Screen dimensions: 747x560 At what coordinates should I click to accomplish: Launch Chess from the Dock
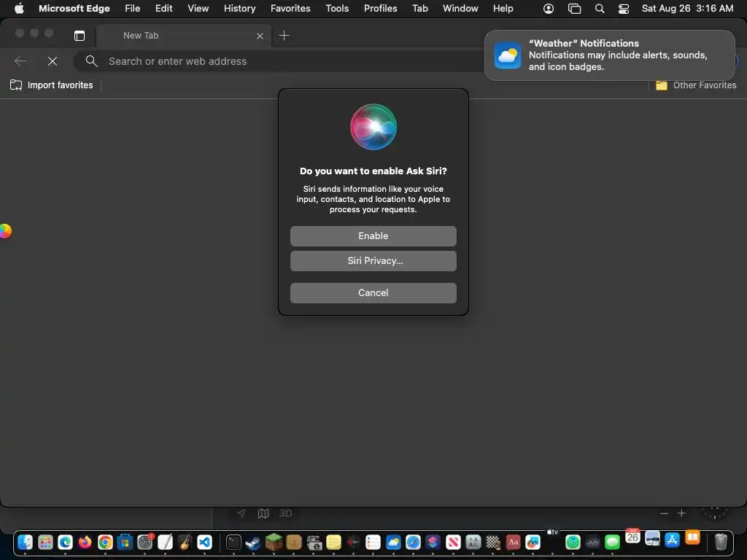pyautogui.click(x=493, y=542)
